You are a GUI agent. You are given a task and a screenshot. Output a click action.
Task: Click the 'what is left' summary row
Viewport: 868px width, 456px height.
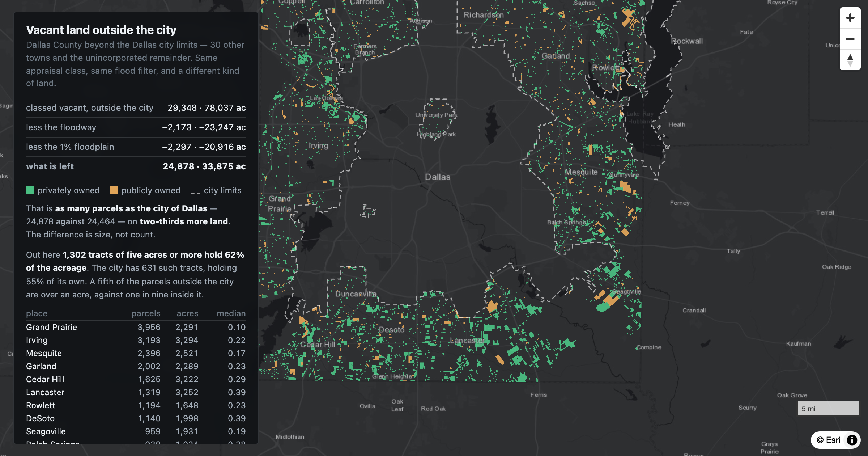point(136,166)
